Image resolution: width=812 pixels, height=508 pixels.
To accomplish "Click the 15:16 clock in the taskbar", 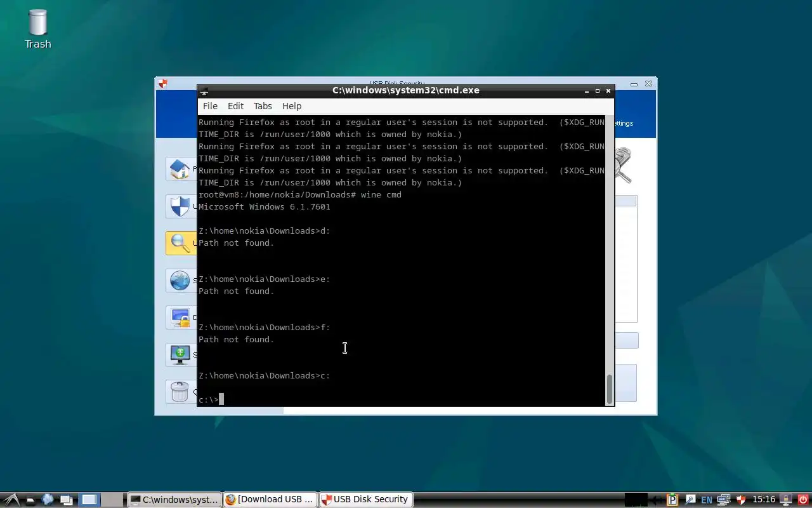I will coord(764,500).
